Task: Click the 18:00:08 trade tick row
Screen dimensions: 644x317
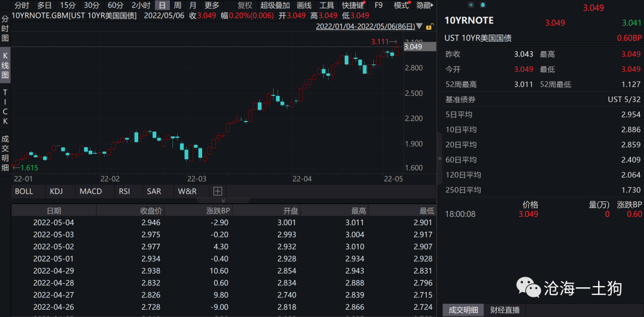Action: (543, 214)
